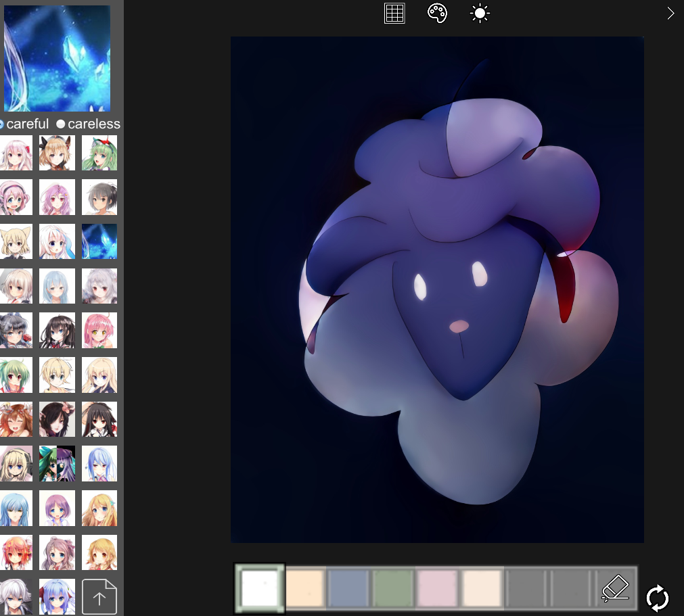This screenshot has width=684, height=616.
Task: Click the large blue crystal reference preview
Action: pyautogui.click(x=57, y=58)
